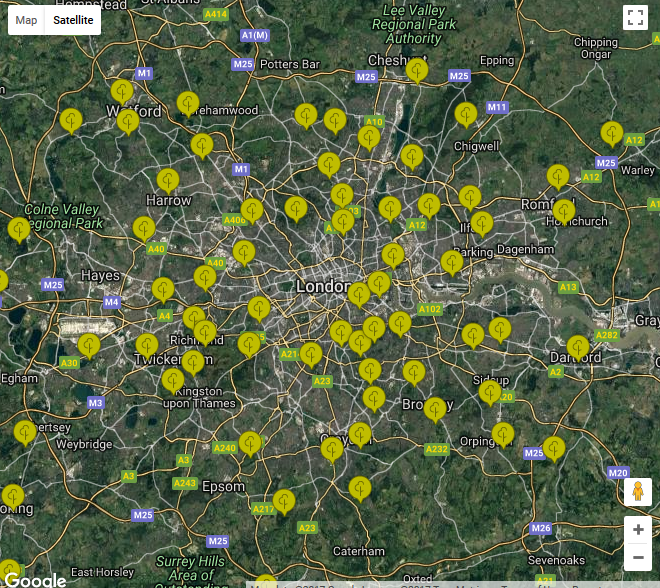This screenshot has height=588, width=660.
Task: Select the tree marker over Dartford
Action: (578, 349)
